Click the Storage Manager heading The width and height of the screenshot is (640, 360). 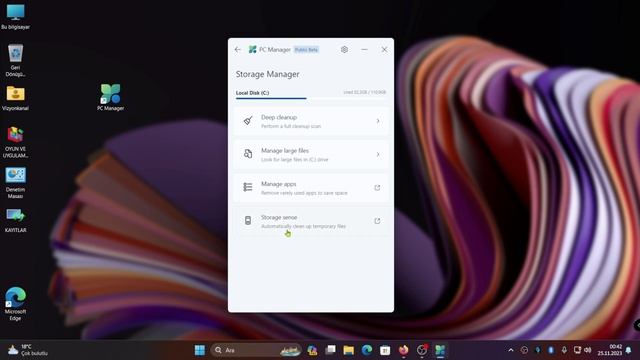point(267,74)
